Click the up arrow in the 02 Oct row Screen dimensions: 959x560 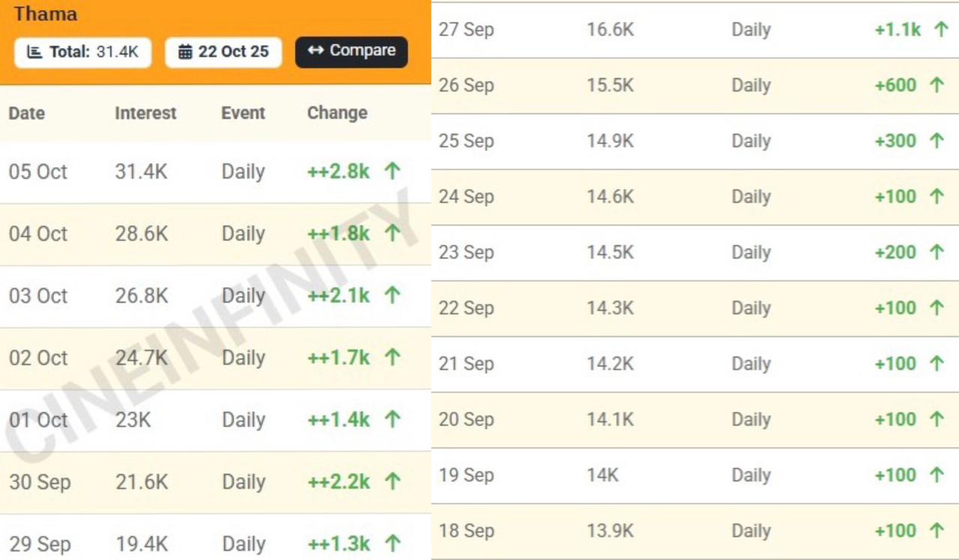click(x=392, y=358)
